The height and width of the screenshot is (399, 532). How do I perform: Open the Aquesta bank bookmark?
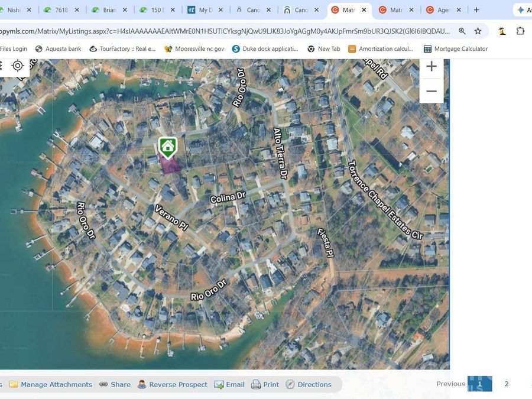(59, 49)
